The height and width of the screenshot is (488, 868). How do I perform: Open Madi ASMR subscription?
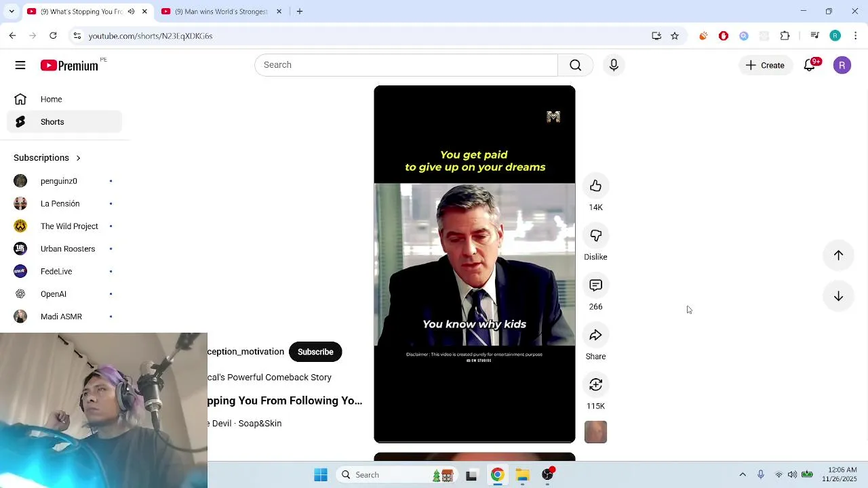click(x=64, y=317)
